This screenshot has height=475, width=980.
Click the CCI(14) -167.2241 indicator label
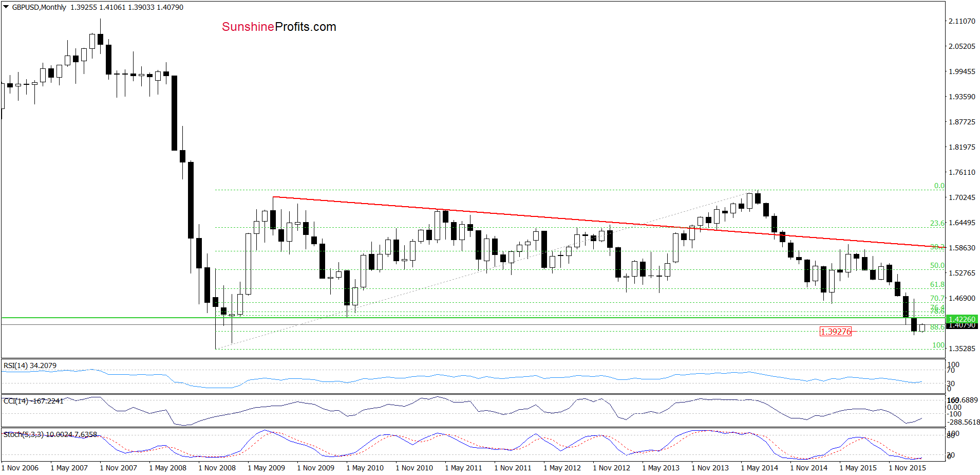click(x=33, y=401)
